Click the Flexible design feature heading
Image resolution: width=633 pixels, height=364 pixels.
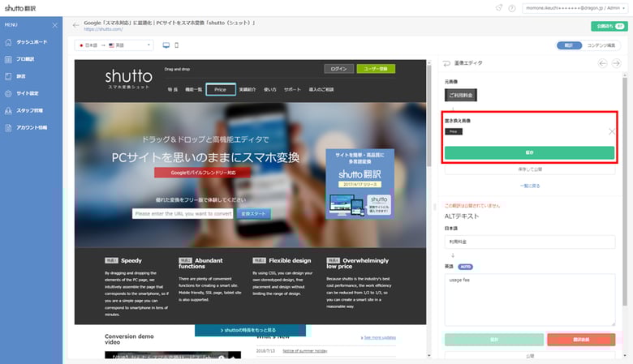pyautogui.click(x=290, y=261)
